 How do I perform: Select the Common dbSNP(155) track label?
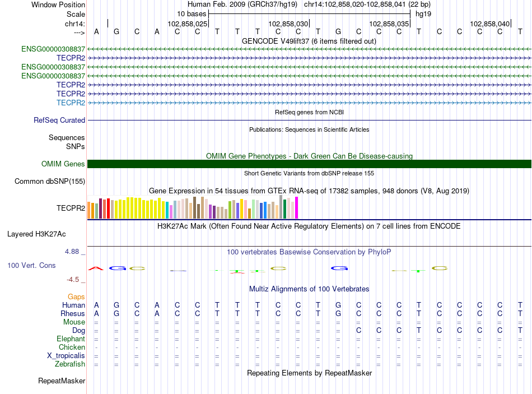pyautogui.click(x=49, y=182)
